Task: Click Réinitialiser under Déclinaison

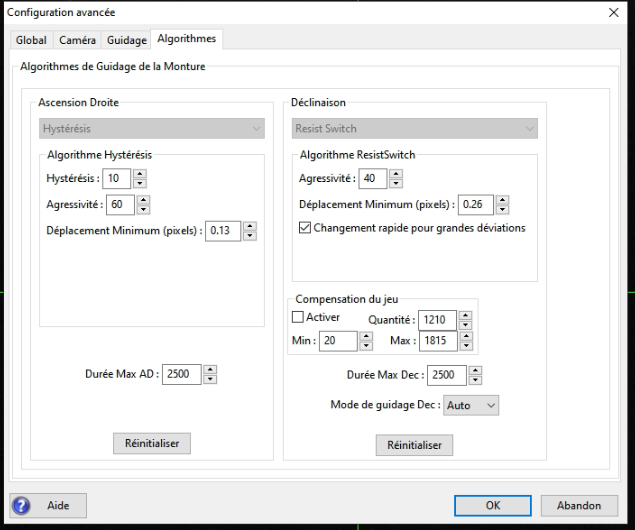Action: point(414,445)
